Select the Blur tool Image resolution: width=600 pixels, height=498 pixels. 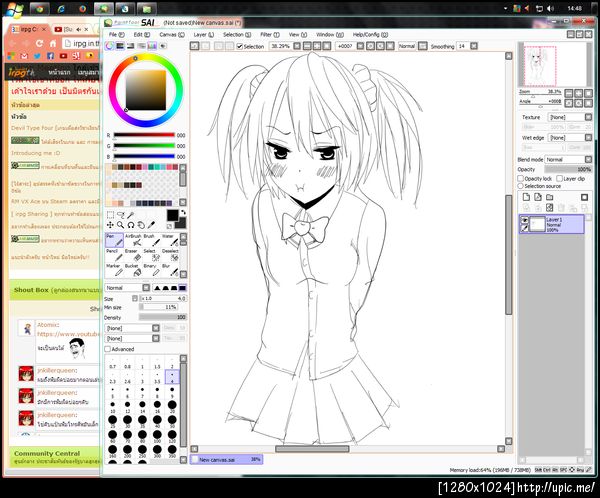(x=170, y=270)
